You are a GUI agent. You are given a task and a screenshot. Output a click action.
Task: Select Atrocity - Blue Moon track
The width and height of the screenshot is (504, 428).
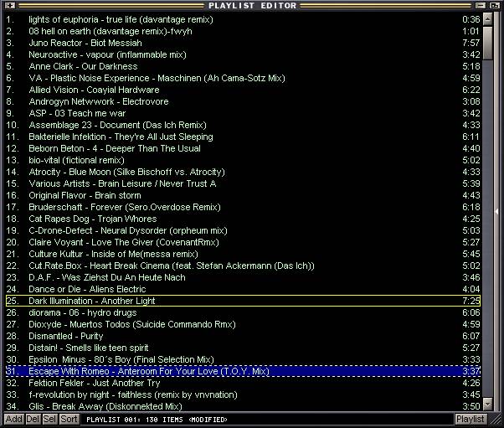tap(126, 172)
